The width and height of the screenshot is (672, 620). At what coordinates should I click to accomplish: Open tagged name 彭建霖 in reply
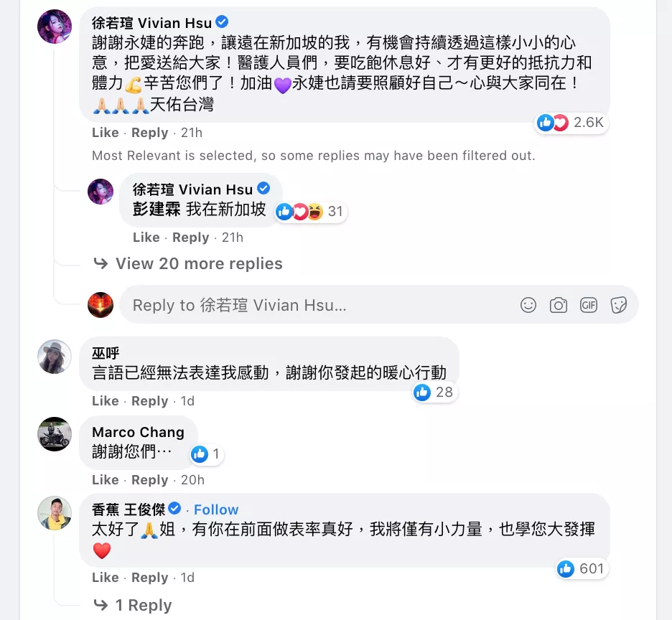(x=157, y=210)
